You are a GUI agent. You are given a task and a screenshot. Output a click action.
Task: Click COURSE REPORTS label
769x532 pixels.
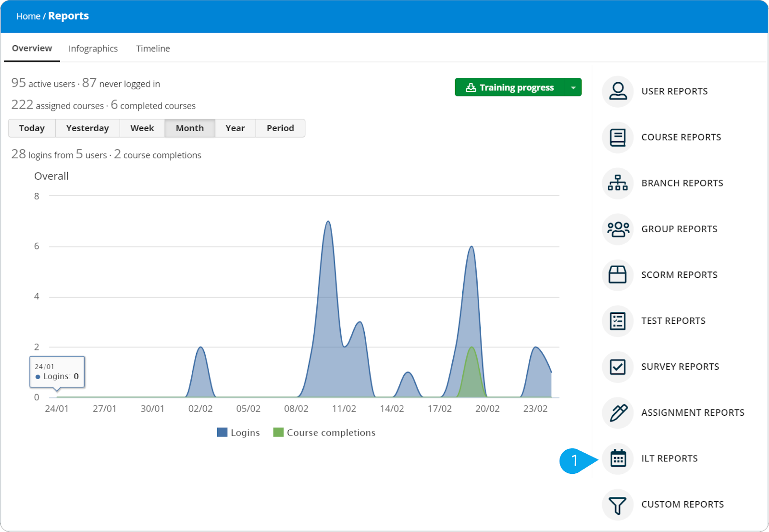(x=681, y=137)
